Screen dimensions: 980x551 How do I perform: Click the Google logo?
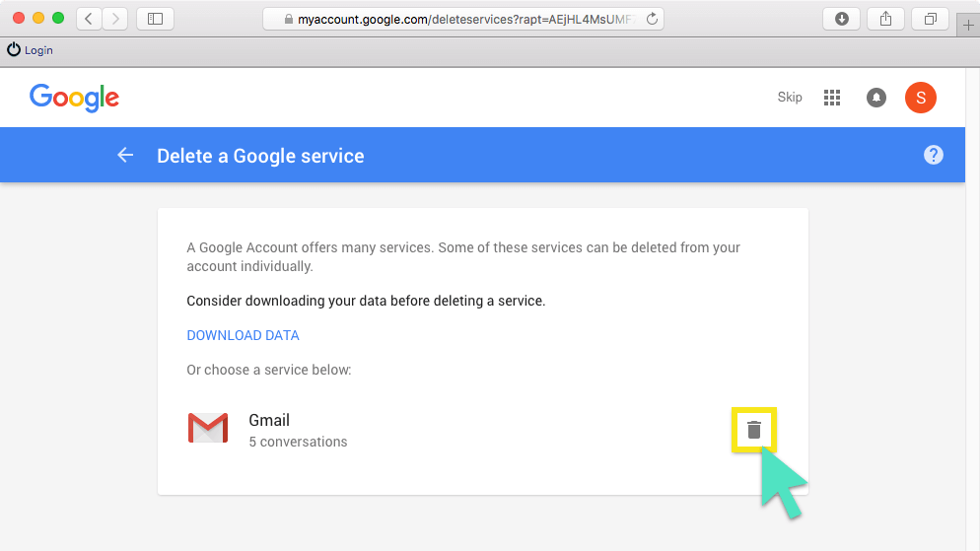(x=74, y=98)
